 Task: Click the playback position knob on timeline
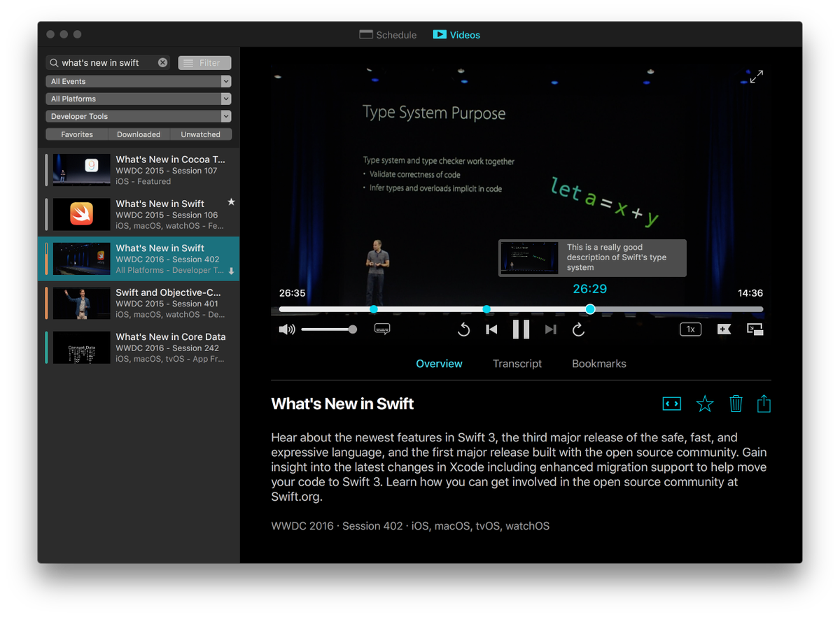click(590, 309)
